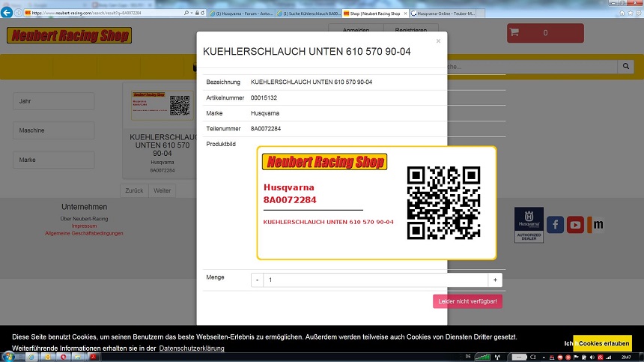Click the Leider nicht verfügbar button
644x362 pixels.
pyautogui.click(x=467, y=301)
